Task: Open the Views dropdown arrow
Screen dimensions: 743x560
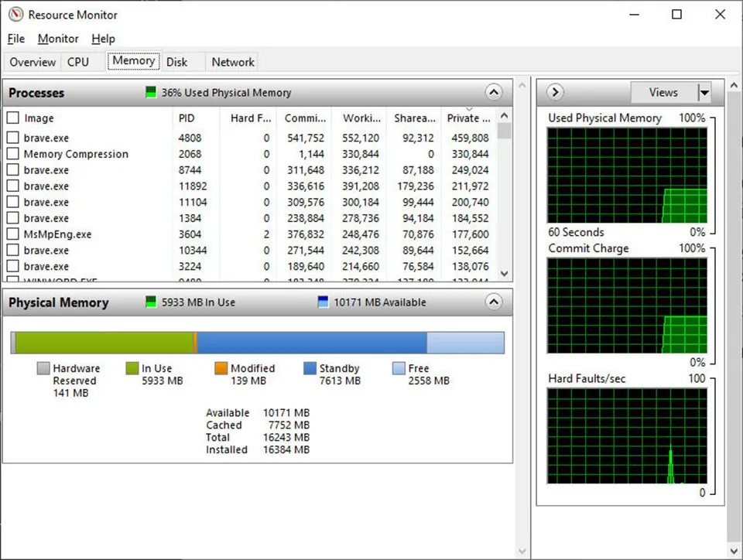Action: [x=704, y=92]
